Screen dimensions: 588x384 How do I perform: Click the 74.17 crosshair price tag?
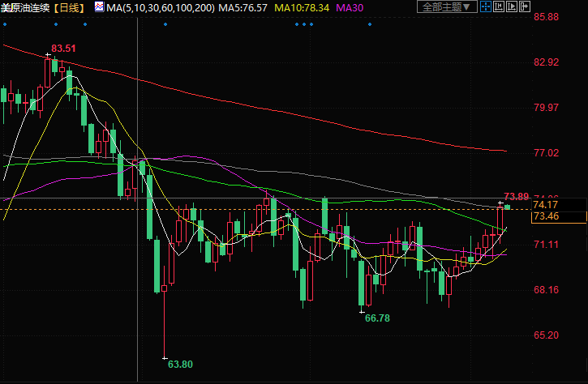[546, 204]
